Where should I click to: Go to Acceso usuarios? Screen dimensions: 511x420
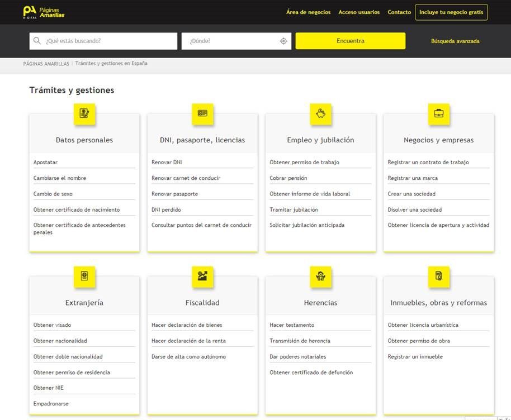pyautogui.click(x=359, y=12)
